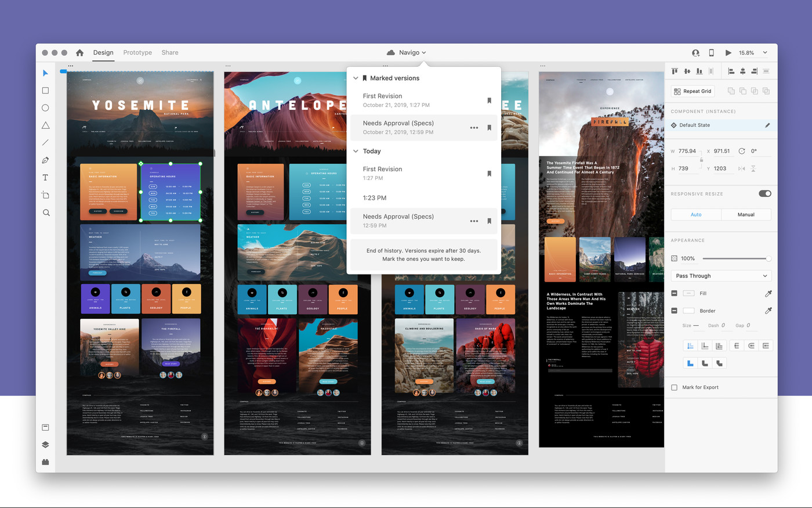Select the Zoom magnifier tool
812x508 pixels.
46,212
